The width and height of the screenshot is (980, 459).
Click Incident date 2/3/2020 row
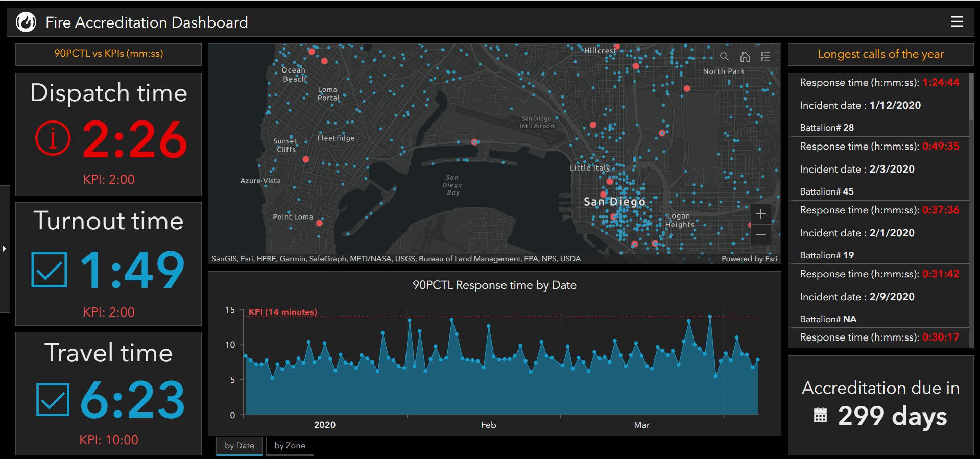[x=857, y=169]
